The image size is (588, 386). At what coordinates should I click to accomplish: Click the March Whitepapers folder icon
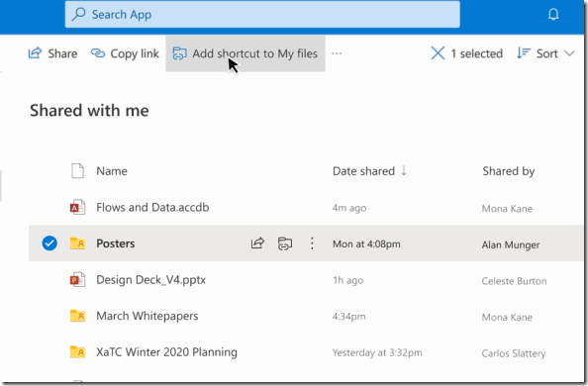pyautogui.click(x=77, y=316)
